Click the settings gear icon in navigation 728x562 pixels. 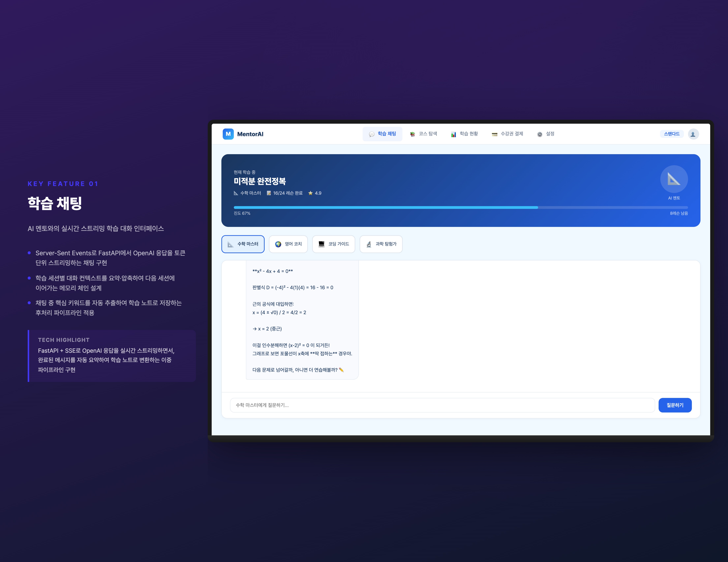coord(539,134)
